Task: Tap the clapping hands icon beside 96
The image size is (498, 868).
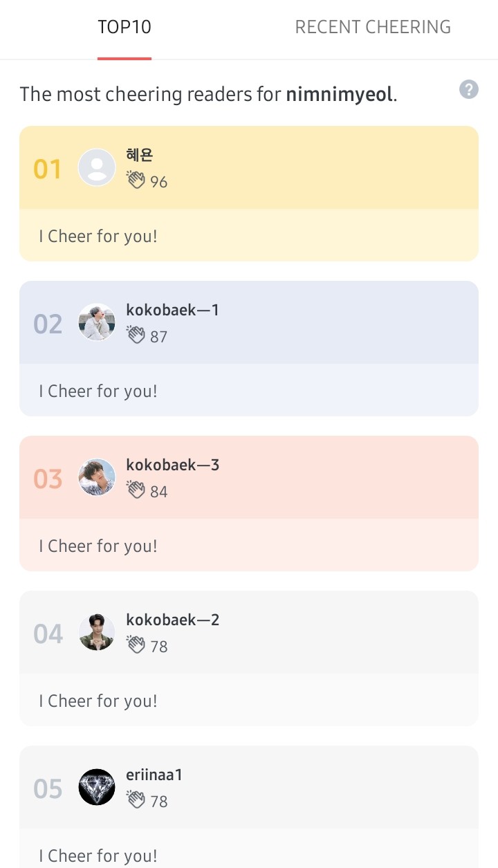Action: (x=136, y=181)
